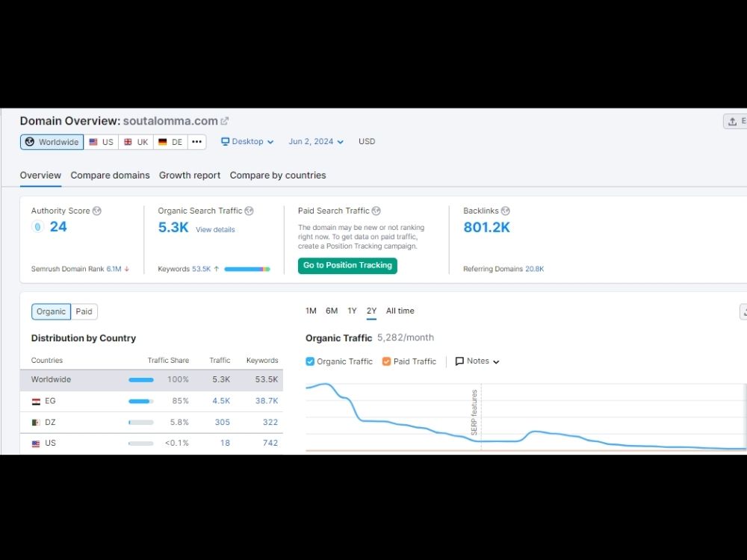This screenshot has height=560, width=747.
Task: Select the DE database button
Action: pos(170,142)
